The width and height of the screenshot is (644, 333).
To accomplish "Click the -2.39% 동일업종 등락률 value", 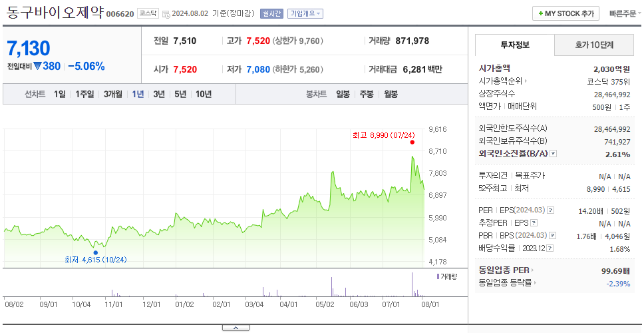I will tap(618, 283).
